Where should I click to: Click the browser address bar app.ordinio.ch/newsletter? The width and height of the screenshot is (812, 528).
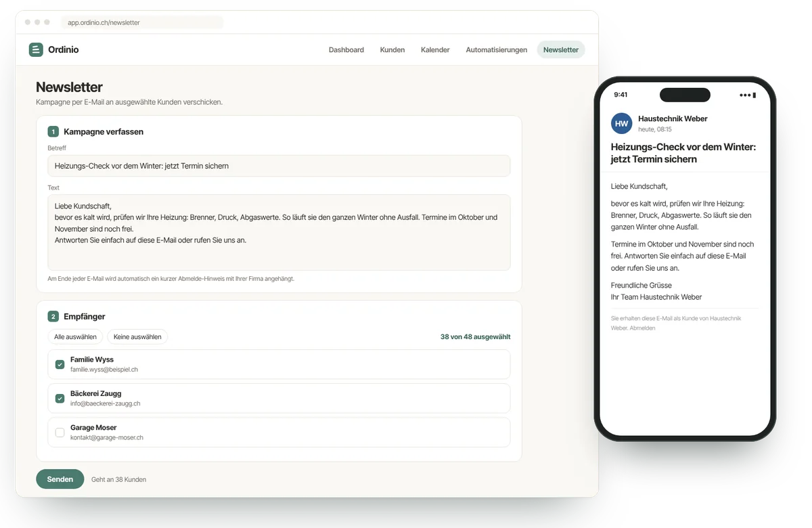pyautogui.click(x=141, y=22)
